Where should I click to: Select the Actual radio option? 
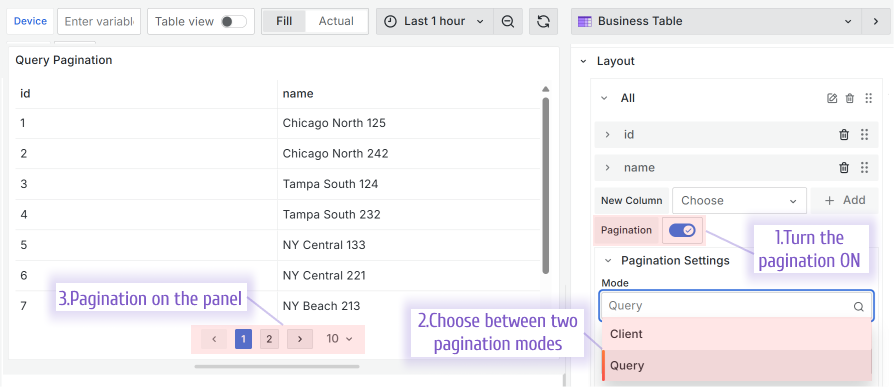click(x=336, y=22)
